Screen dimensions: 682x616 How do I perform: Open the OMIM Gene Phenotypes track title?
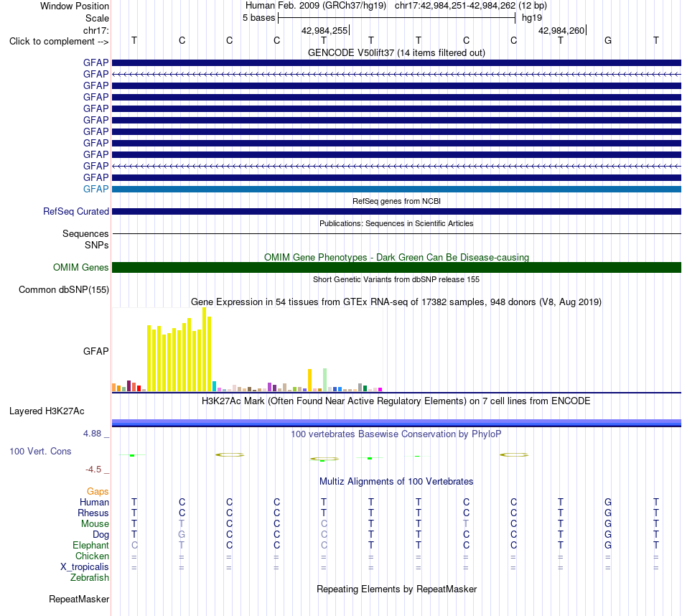[x=396, y=257]
